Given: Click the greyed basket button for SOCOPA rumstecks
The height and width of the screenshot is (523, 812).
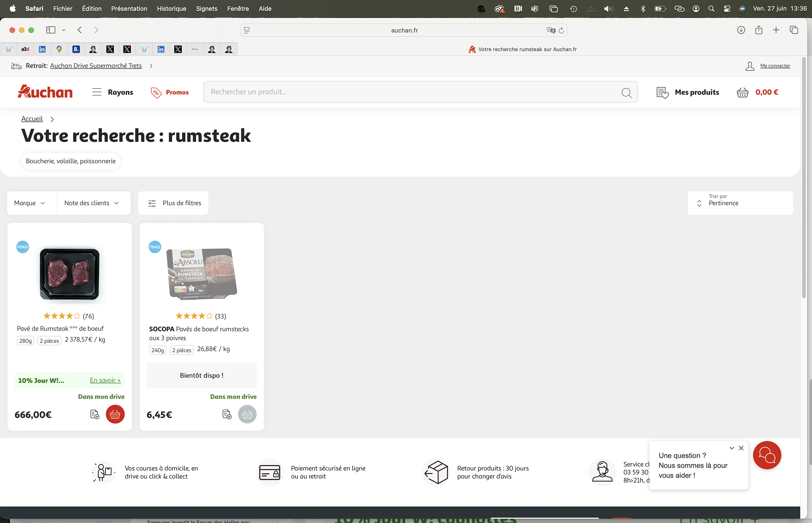Looking at the screenshot, I should tap(247, 414).
